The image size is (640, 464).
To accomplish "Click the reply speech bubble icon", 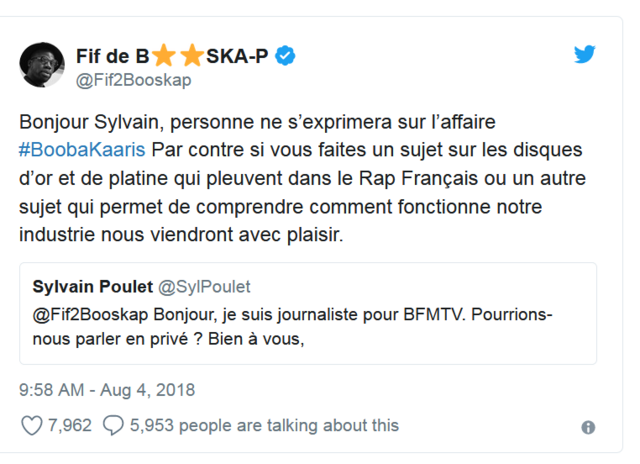I will 114,425.
